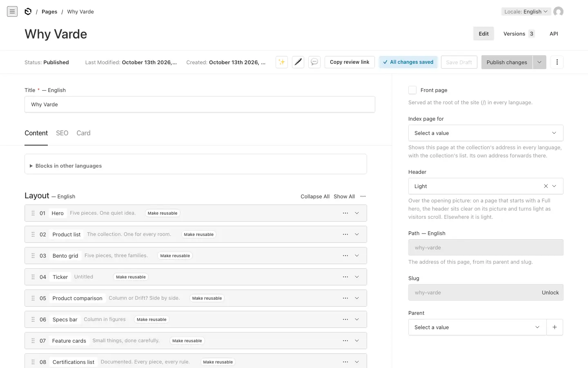Collapse All layout blocks
Image resolution: width=588 pixels, height=368 pixels.
point(315,196)
